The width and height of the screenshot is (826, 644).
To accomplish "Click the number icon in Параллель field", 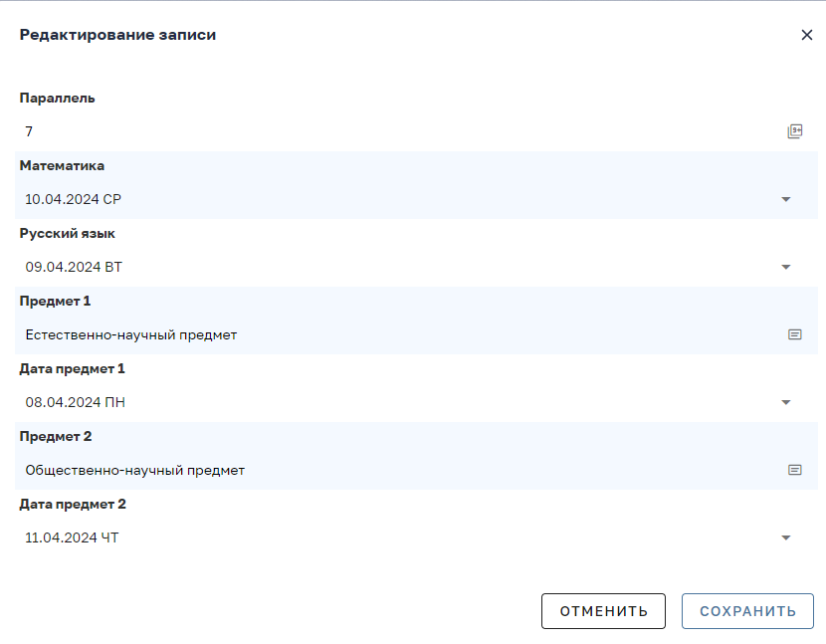I will point(794,131).
